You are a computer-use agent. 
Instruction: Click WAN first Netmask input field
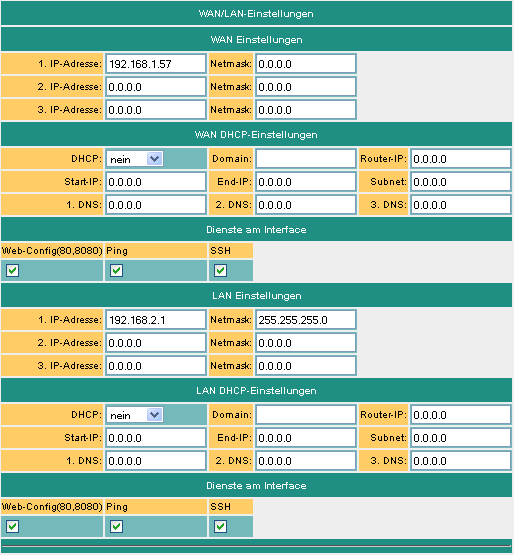[x=306, y=64]
